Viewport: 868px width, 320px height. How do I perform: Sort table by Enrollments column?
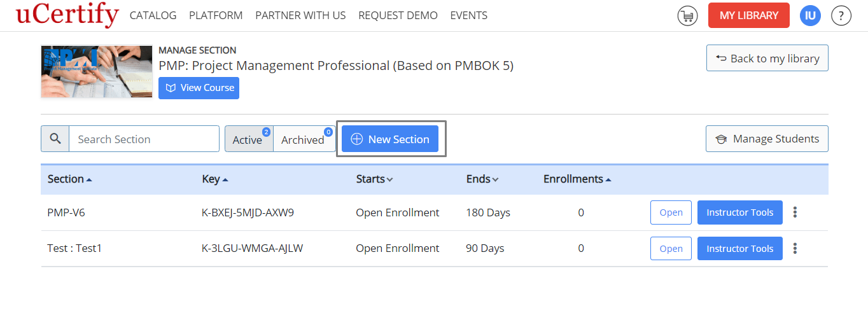(x=577, y=179)
